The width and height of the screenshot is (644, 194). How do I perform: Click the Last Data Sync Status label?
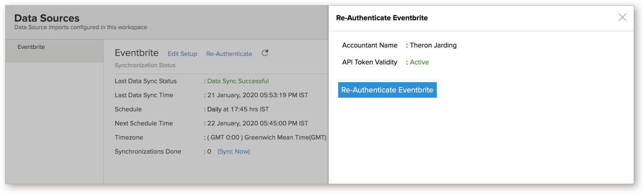click(146, 81)
